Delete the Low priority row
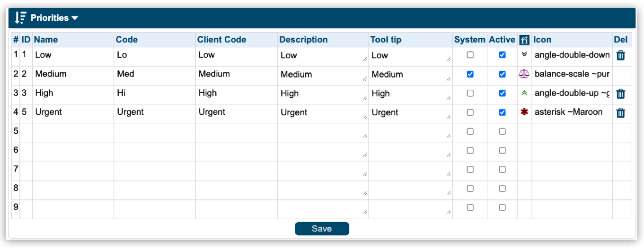644x249 pixels. pos(620,55)
